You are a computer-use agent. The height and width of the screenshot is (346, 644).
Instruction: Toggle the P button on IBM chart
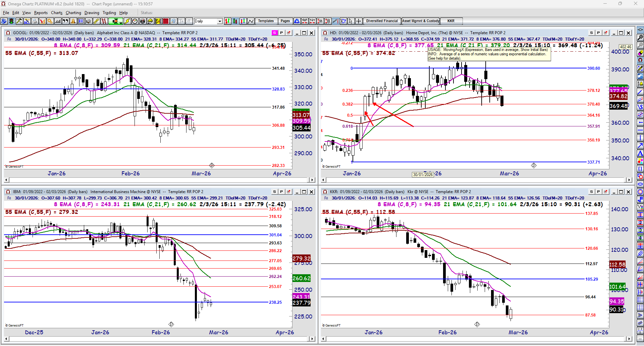click(x=281, y=192)
